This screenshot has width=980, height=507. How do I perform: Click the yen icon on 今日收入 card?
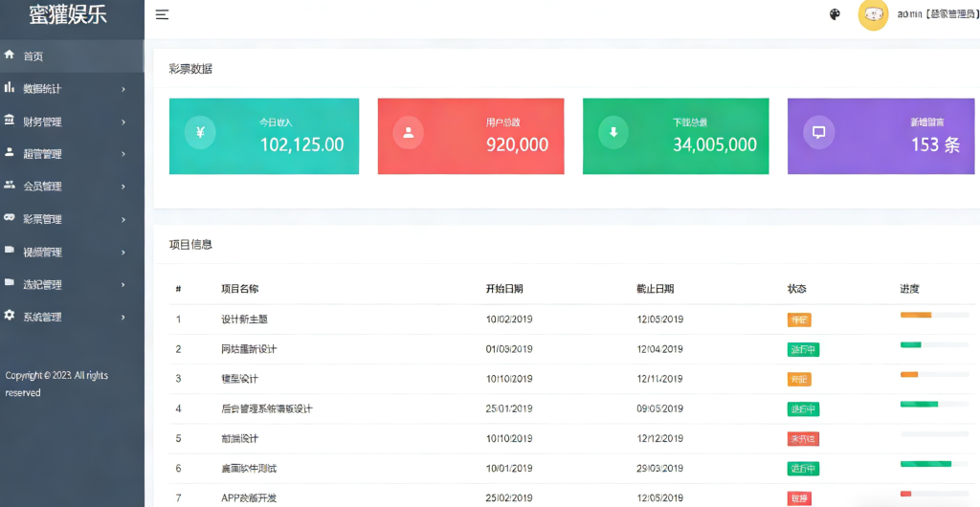click(200, 132)
